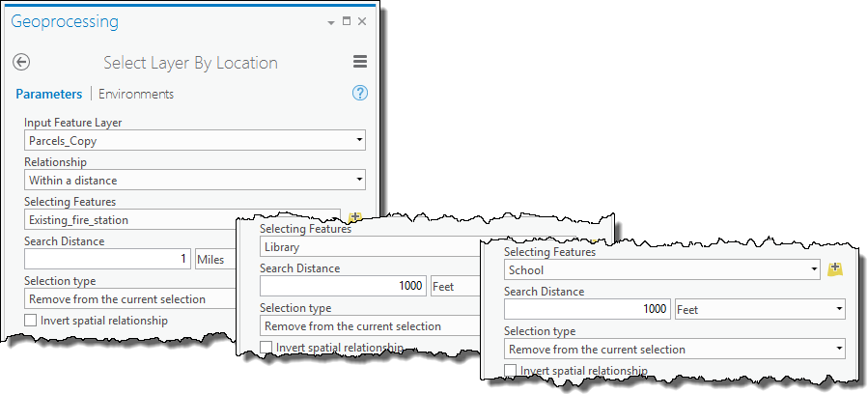The width and height of the screenshot is (868, 394).
Task: Toggle the Geoprocessing pane auto-hide button
Action: pyautogui.click(x=347, y=21)
